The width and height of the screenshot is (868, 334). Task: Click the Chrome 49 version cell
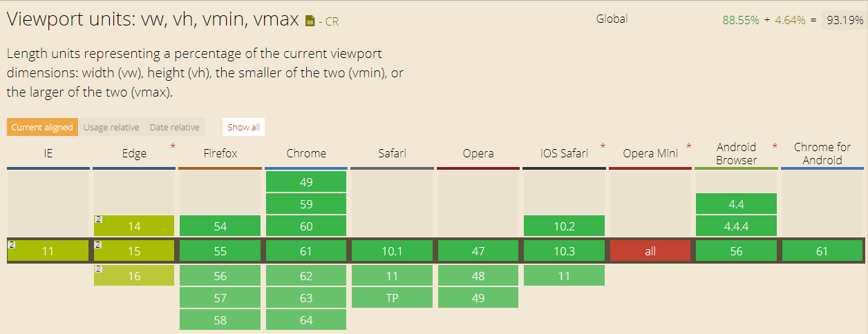[306, 182]
